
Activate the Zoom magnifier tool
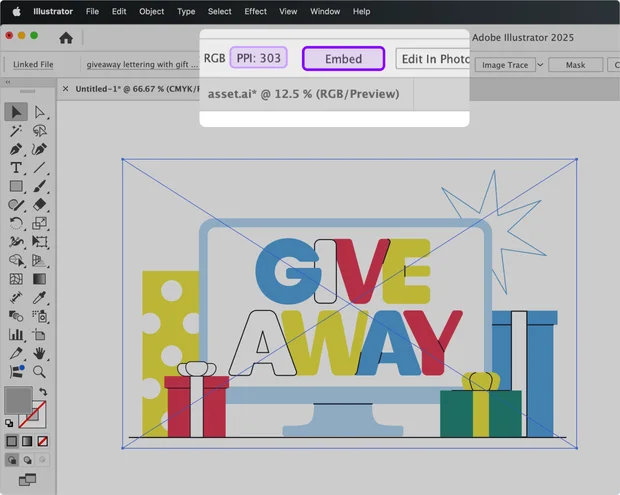coord(40,371)
